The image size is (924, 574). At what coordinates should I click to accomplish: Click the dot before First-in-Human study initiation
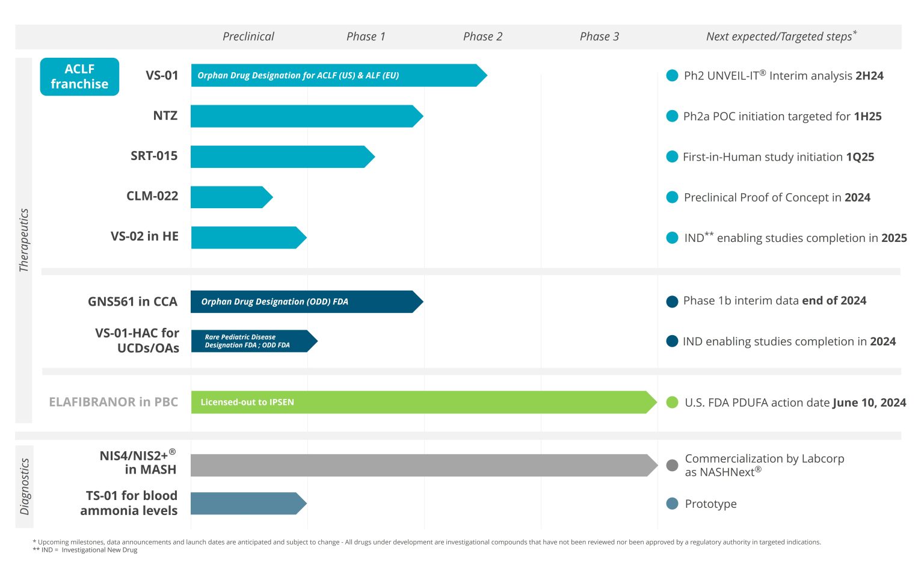click(x=672, y=157)
